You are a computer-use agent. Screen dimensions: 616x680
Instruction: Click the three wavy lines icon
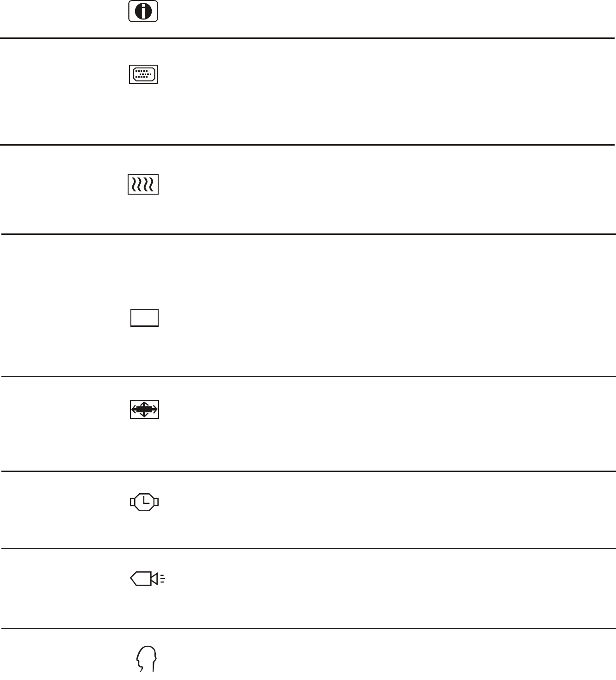click(x=143, y=184)
